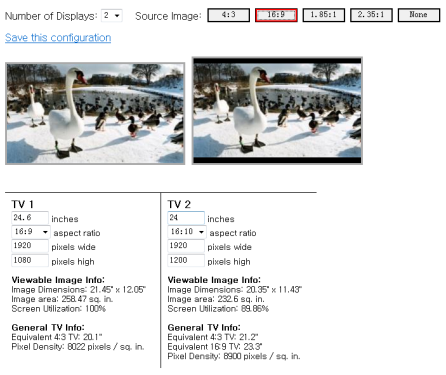Click the TV 2 preview image

pyautogui.click(x=277, y=111)
